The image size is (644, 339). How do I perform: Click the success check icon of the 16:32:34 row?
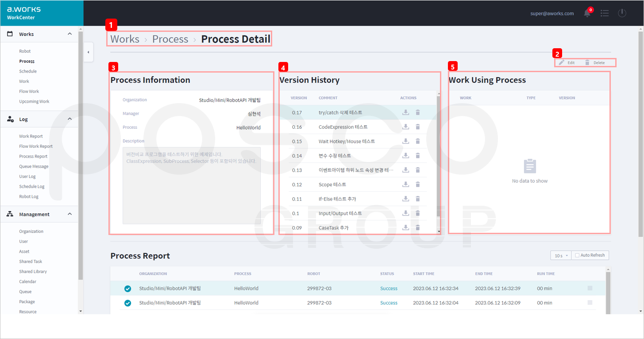coord(127,289)
